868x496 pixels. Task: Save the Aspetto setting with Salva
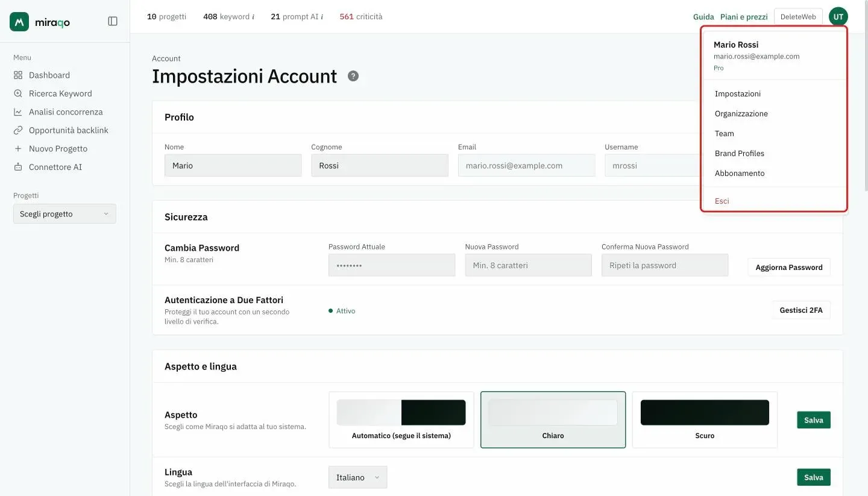(x=814, y=420)
